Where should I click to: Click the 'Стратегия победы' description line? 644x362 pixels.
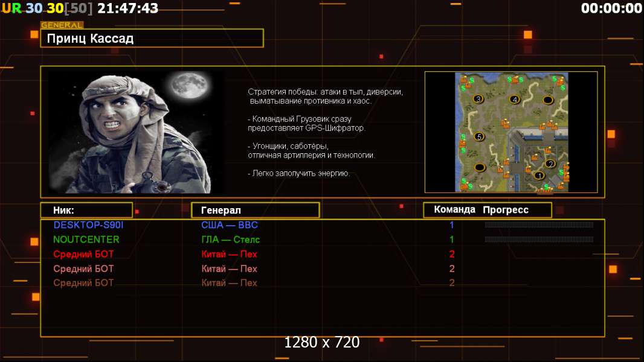(325, 97)
